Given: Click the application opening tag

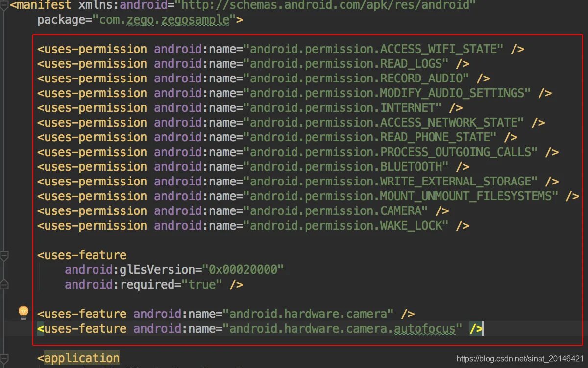Looking at the screenshot, I should tap(78, 358).
